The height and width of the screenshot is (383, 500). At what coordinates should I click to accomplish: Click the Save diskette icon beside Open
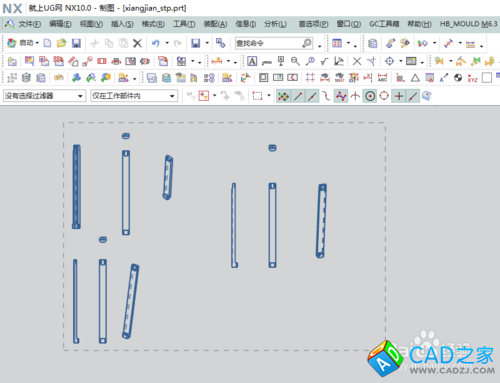tap(76, 43)
